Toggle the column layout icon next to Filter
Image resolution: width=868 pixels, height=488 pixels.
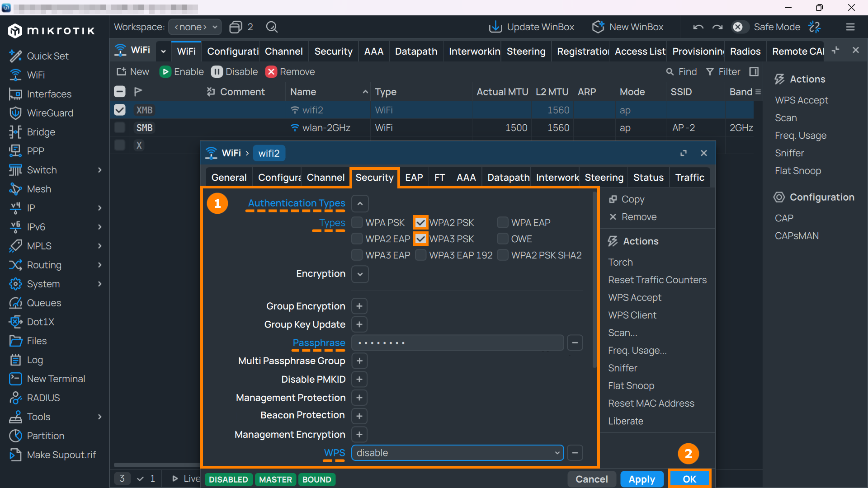click(x=754, y=71)
